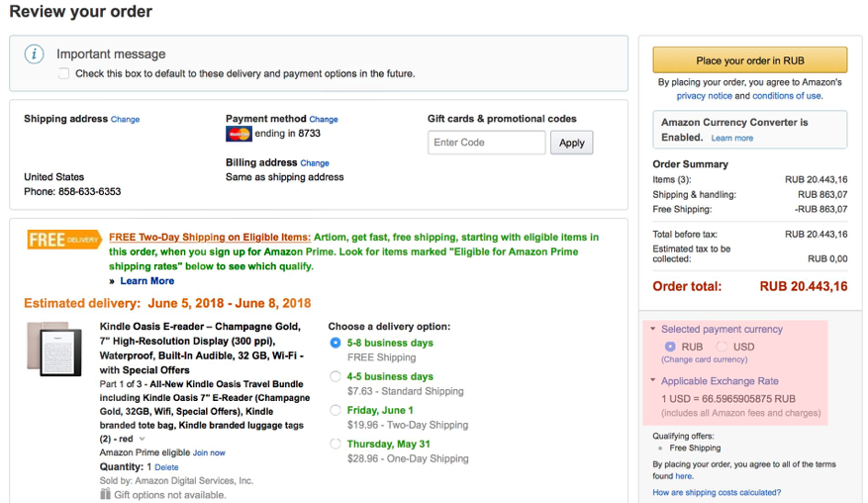
Task: Check the default delivery and payment options box
Action: click(x=64, y=74)
